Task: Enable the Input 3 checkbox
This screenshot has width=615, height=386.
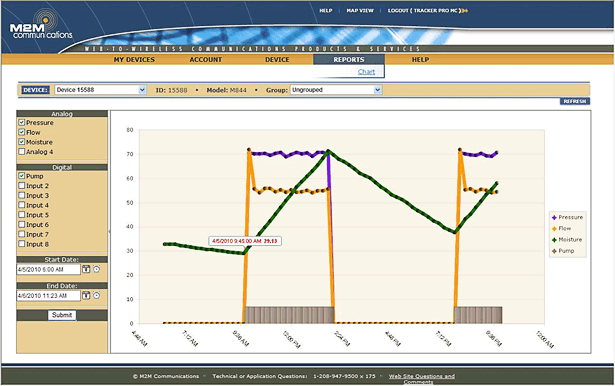Action: [x=22, y=195]
